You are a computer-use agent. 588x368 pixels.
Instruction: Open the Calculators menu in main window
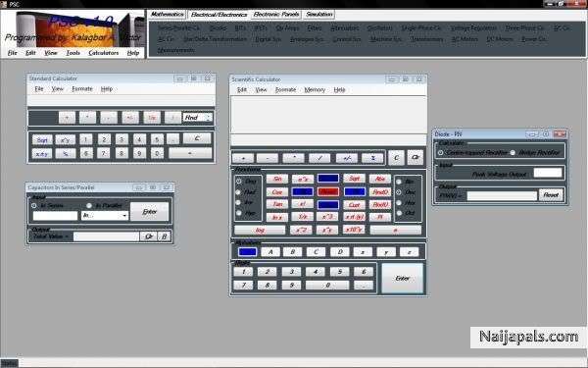point(104,53)
